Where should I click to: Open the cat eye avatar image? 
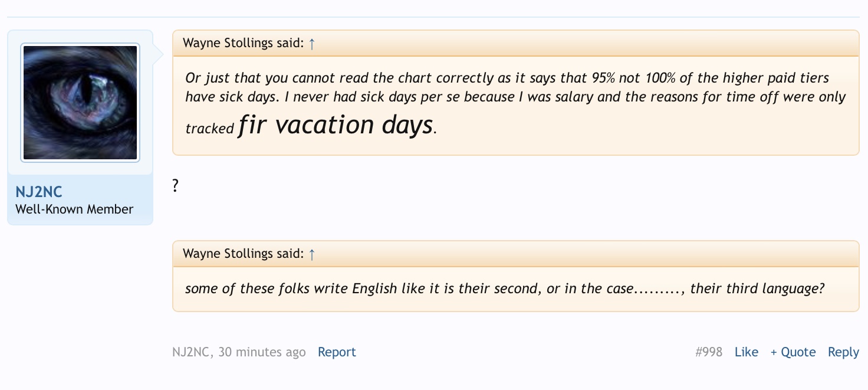(x=80, y=102)
